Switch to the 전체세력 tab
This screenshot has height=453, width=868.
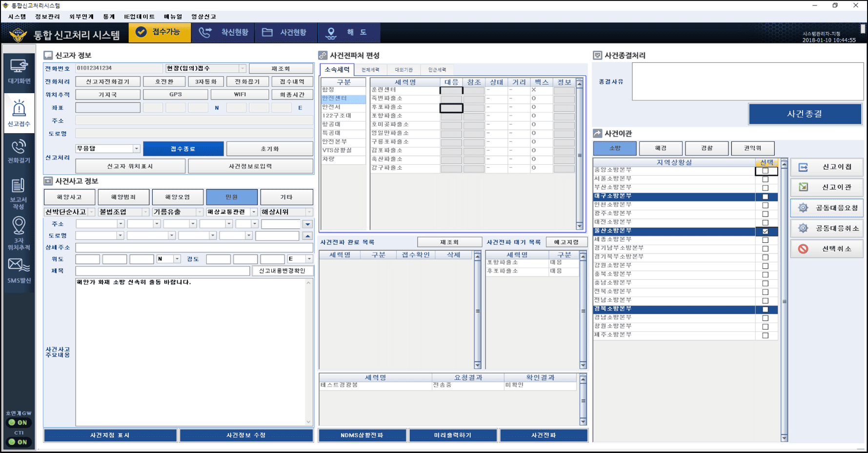point(370,70)
